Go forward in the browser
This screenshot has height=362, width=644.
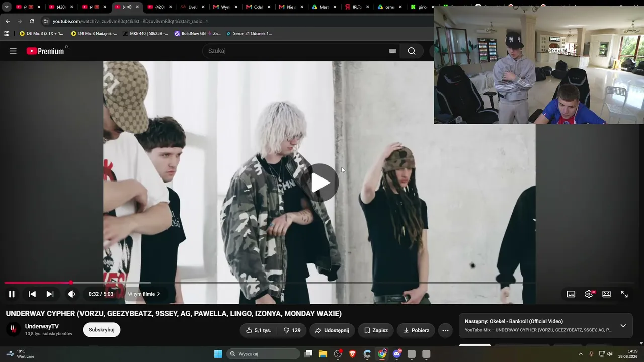click(20, 21)
